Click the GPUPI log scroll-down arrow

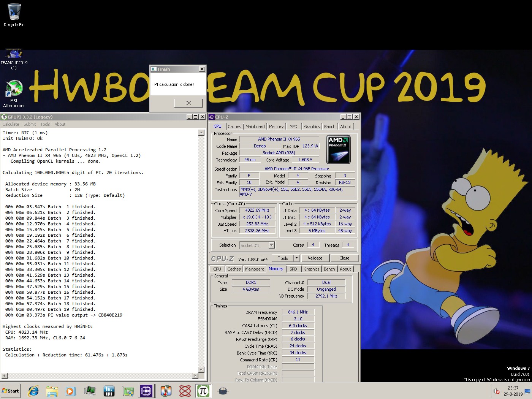[201, 370]
